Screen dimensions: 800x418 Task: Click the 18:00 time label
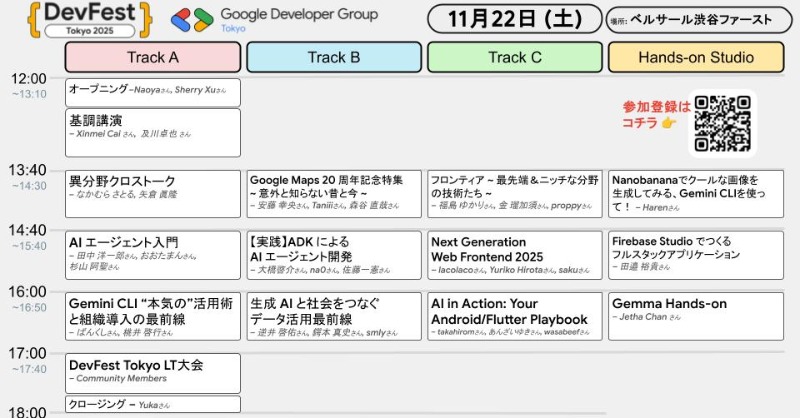pos(27,411)
